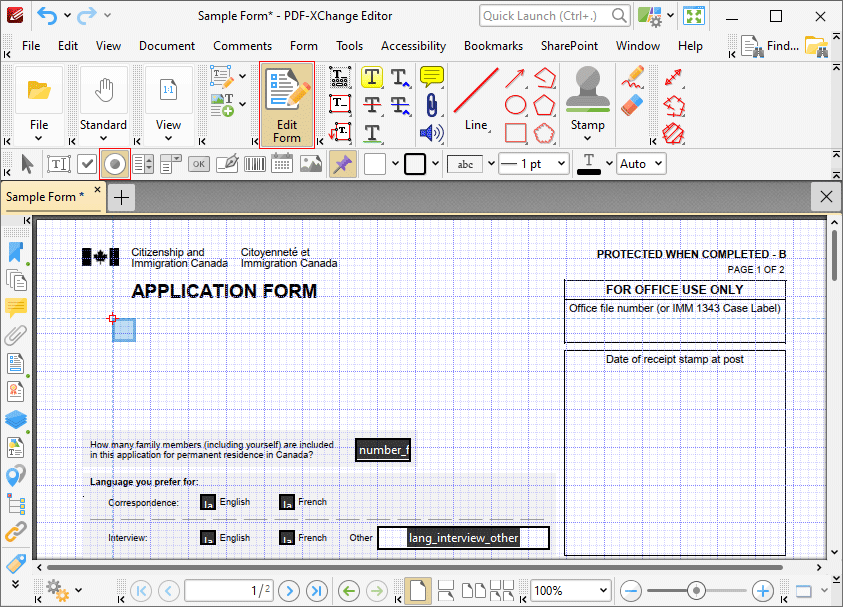Select the OK push button form tool
The image size is (843, 607).
tap(199, 164)
